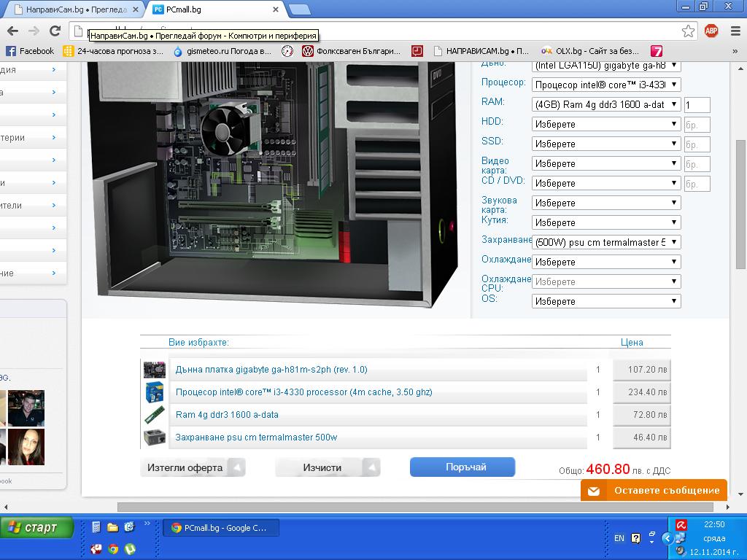Image resolution: width=747 pixels, height=560 pixels.
Task: Switch to the НаправиСам.bg browser tab
Action: click(73, 9)
